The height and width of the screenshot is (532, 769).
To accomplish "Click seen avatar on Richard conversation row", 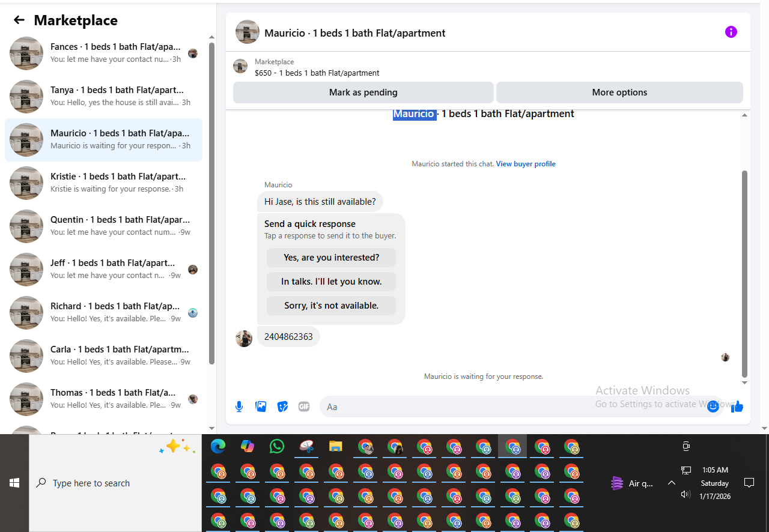I will coord(193,313).
